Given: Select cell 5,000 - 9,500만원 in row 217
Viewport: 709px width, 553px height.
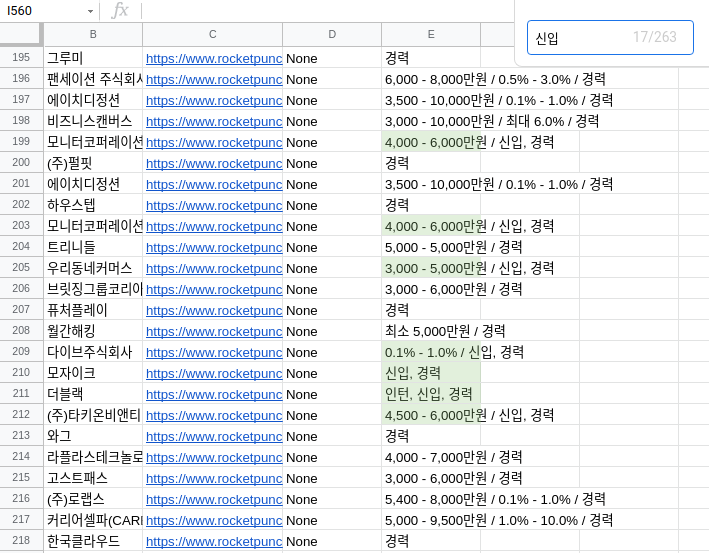Looking at the screenshot, I should coord(431,520).
